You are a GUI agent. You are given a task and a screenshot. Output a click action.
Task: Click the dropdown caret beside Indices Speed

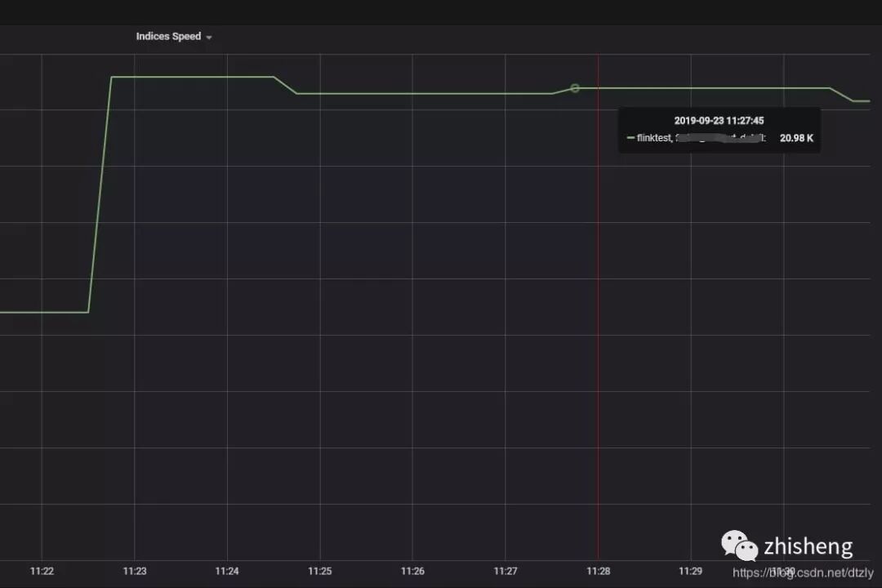coord(209,38)
